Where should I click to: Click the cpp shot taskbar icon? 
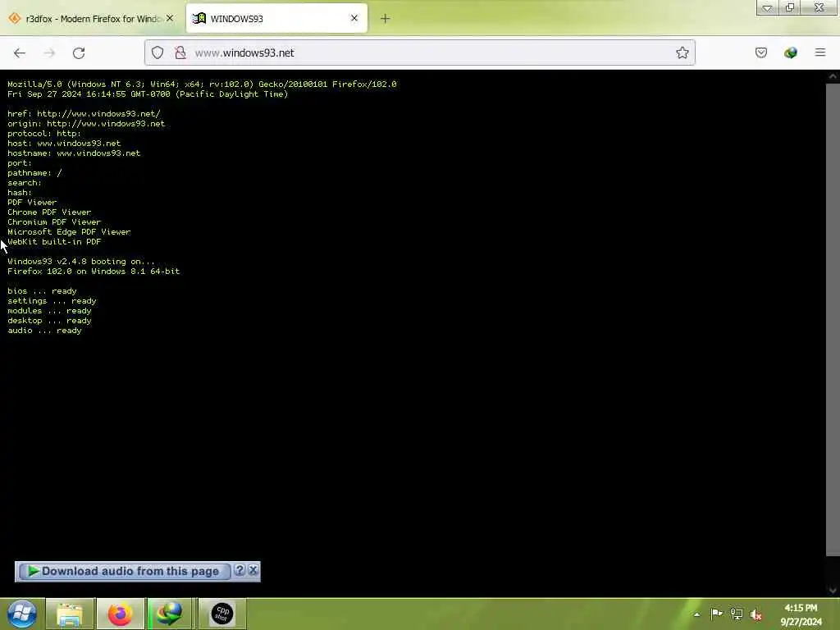[x=221, y=614]
